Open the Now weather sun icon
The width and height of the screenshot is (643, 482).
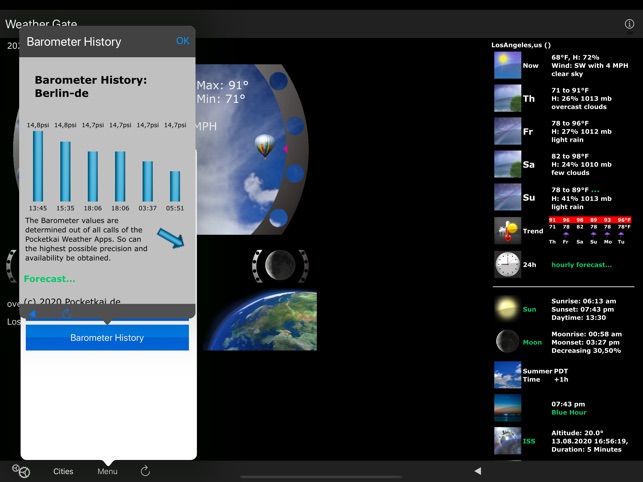point(507,65)
